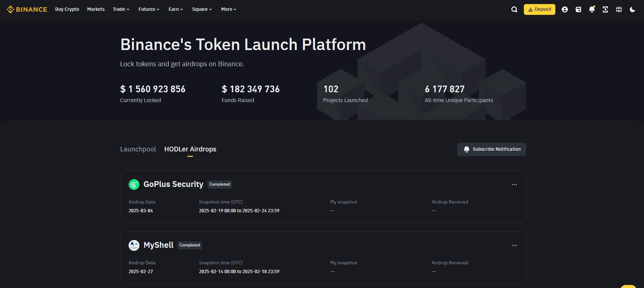The image size is (644, 288).
Task: Open Markets in the navigation
Action: 96,9
